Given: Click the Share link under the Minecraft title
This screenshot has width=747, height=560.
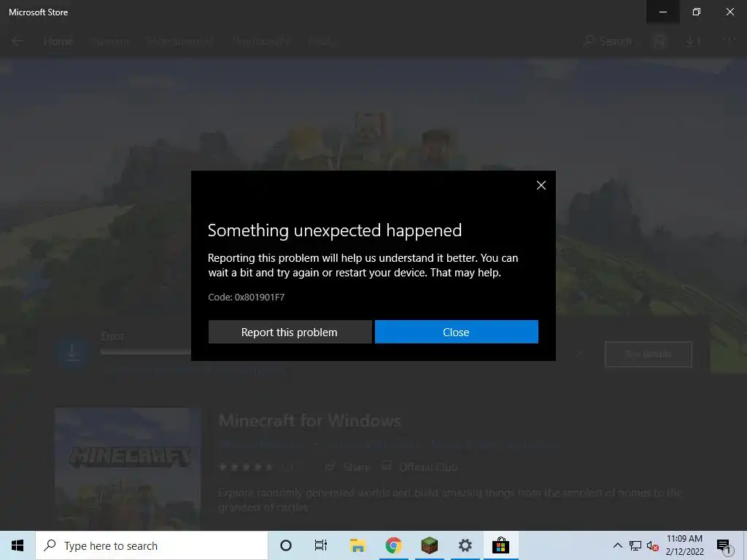Looking at the screenshot, I should [348, 467].
